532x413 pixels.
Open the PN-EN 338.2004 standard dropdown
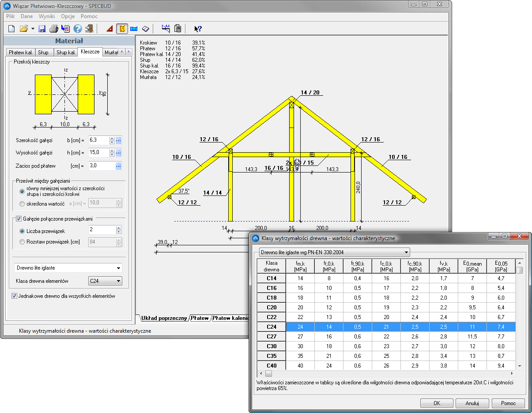tap(334, 252)
